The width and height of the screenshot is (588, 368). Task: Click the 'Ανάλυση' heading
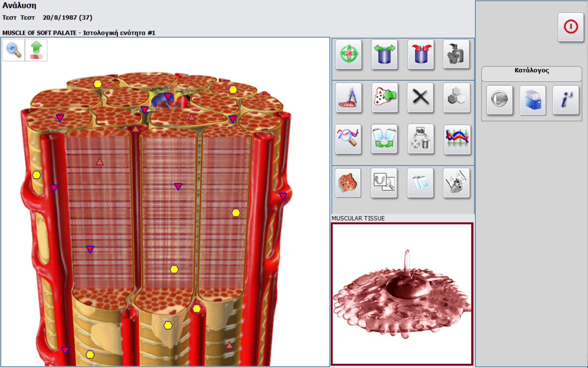pos(19,5)
